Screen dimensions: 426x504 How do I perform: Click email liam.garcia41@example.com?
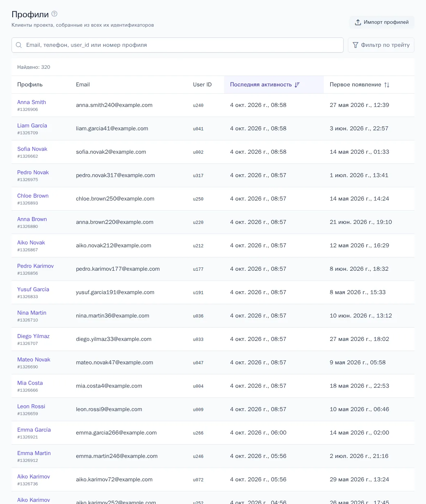tap(112, 129)
